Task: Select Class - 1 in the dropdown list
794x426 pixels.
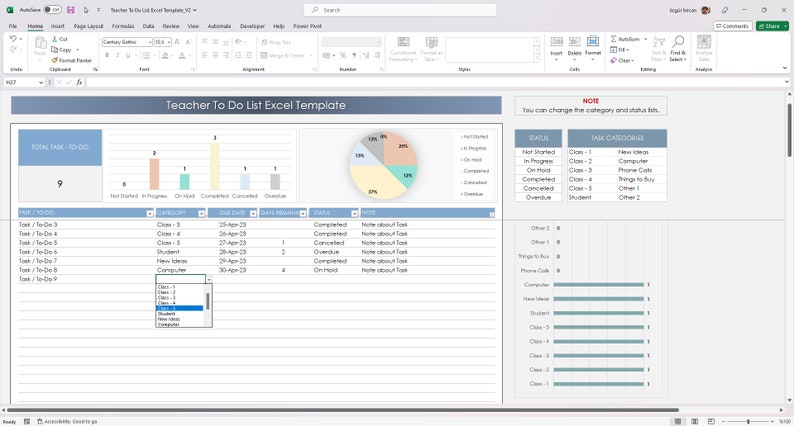Action: click(x=179, y=287)
